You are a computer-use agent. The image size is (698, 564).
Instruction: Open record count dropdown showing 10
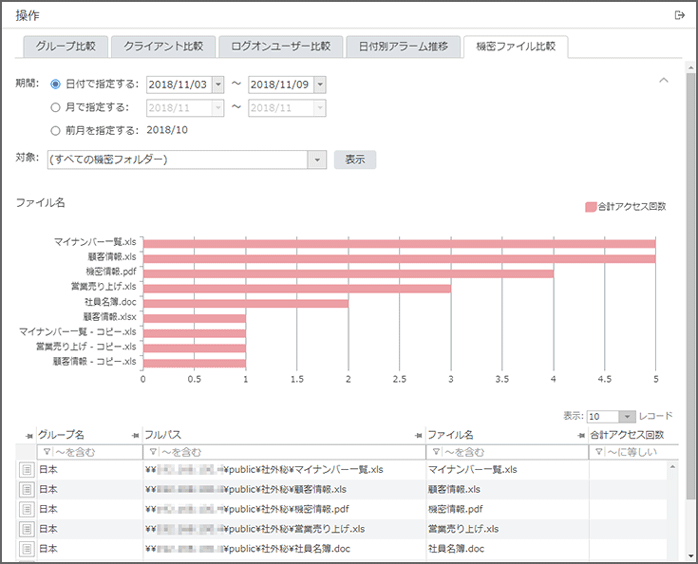pyautogui.click(x=627, y=417)
